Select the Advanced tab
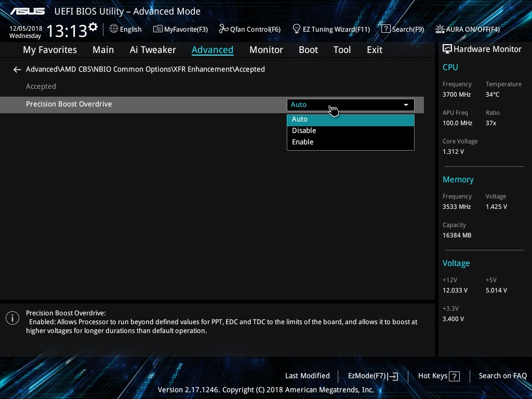This screenshot has width=532, height=399. 212,50
